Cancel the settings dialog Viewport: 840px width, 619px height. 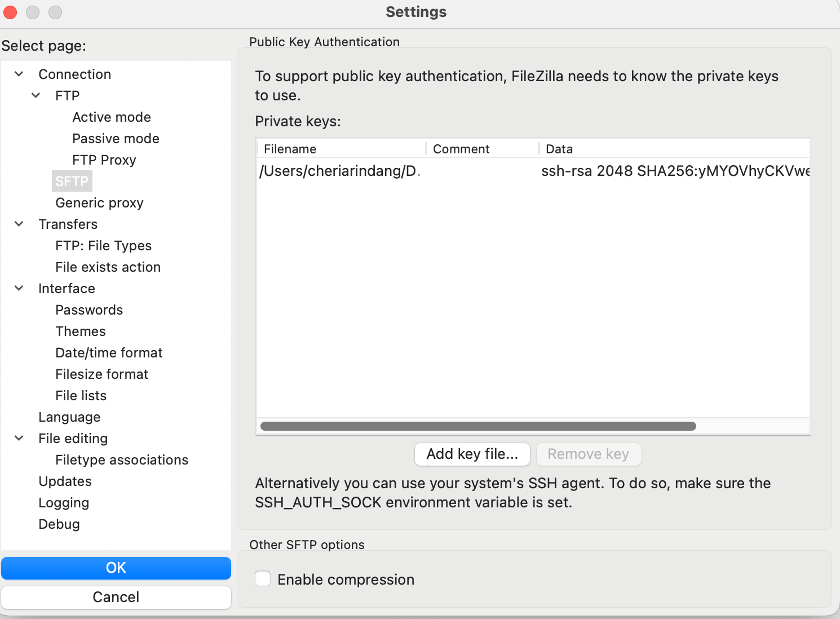[x=116, y=597]
